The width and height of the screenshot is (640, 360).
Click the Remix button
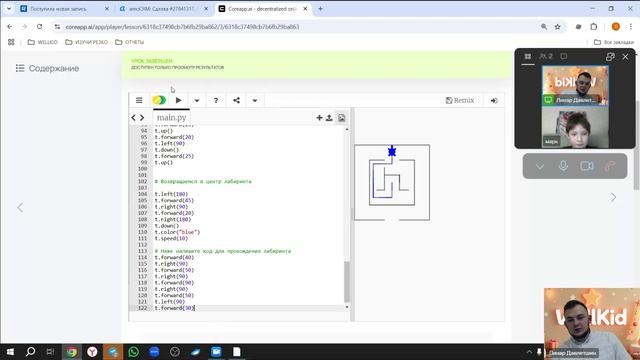tap(460, 100)
